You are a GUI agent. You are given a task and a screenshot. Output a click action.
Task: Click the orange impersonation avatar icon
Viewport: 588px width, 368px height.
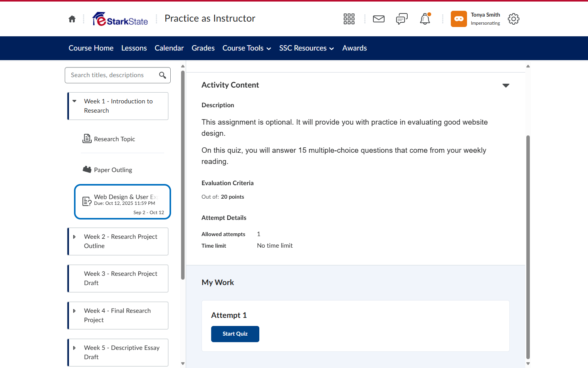pos(459,19)
